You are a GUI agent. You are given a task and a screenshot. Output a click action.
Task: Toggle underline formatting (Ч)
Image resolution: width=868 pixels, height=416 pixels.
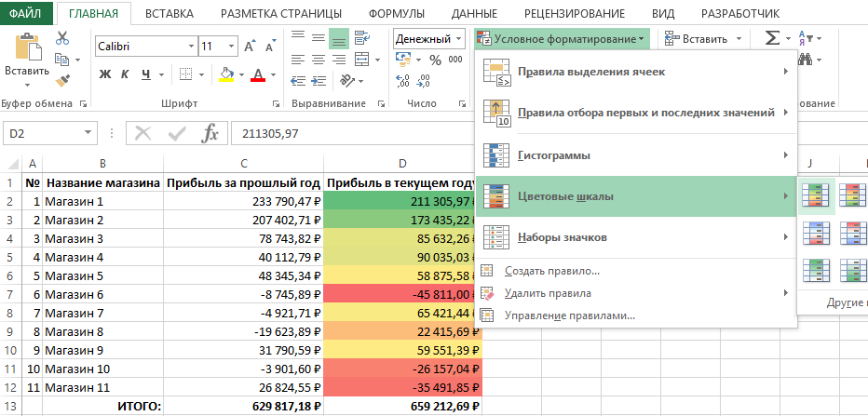click(x=145, y=74)
